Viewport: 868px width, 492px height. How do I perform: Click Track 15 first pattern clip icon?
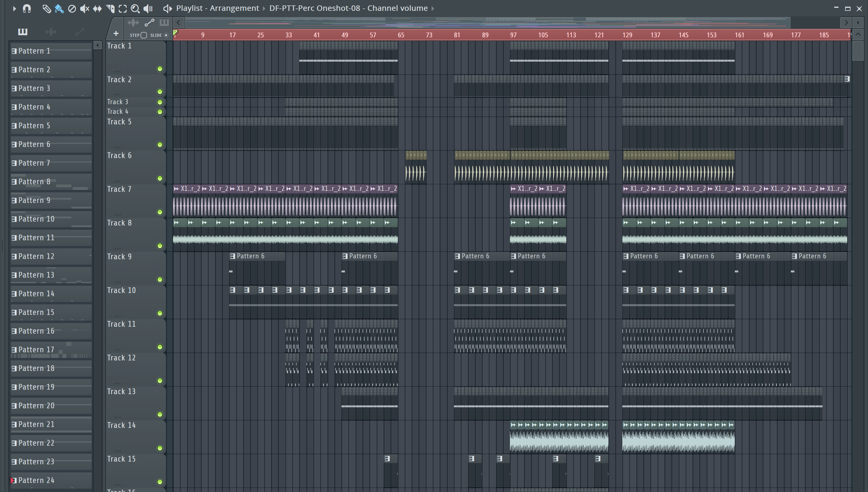tap(387, 459)
